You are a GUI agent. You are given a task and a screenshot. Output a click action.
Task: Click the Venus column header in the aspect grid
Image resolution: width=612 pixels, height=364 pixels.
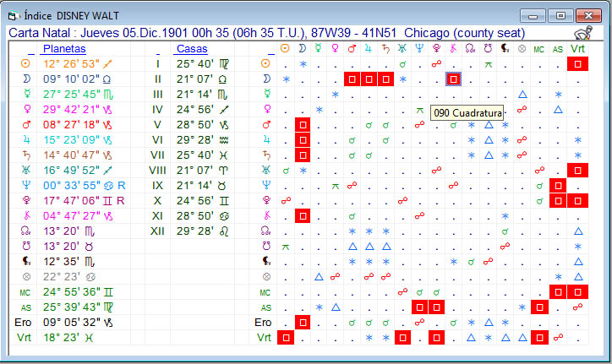coord(336,48)
